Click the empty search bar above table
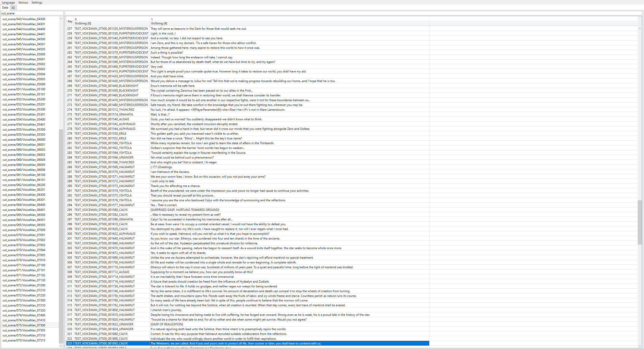This screenshot has width=644, height=349. [352, 13]
